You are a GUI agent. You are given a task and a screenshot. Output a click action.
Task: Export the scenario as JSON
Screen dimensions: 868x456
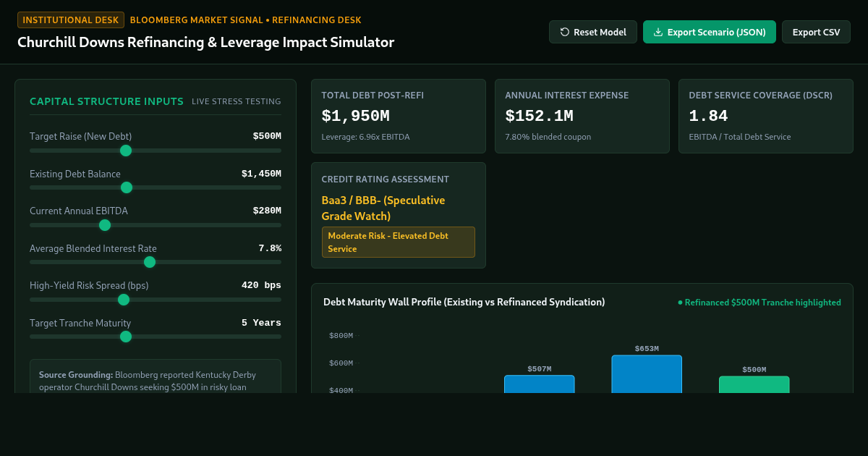[x=710, y=32]
